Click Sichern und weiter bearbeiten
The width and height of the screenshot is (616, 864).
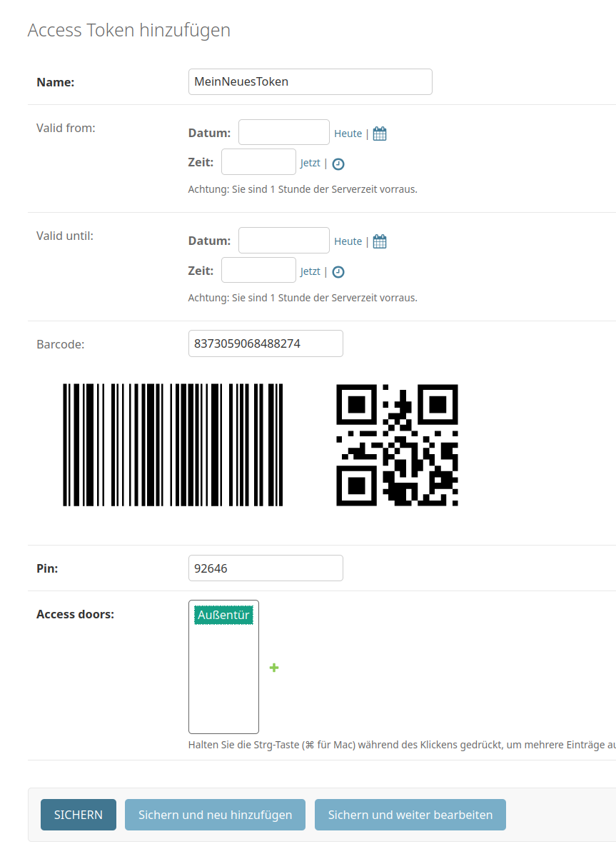[410, 815]
